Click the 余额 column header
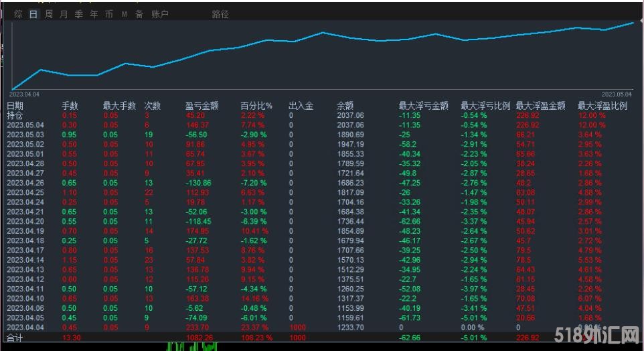Screen dimensions: 644x351 point(345,106)
